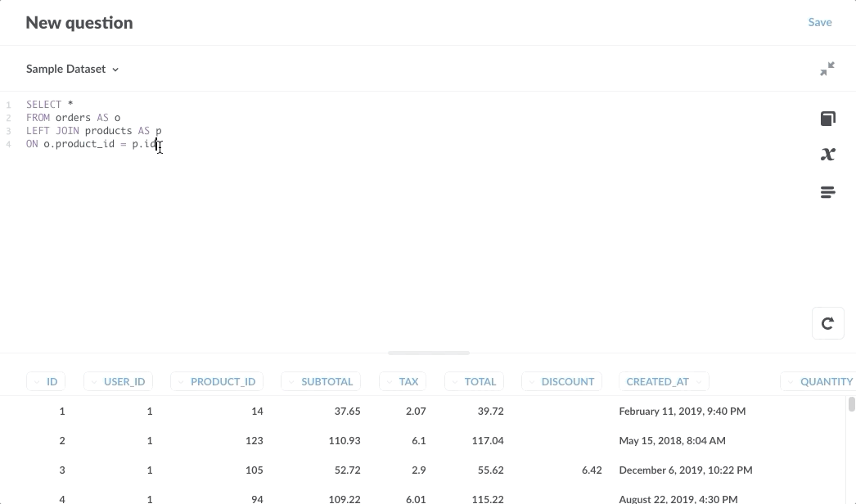Select the tax cell 2.07
Image resolution: width=856 pixels, height=504 pixels.
click(x=416, y=412)
